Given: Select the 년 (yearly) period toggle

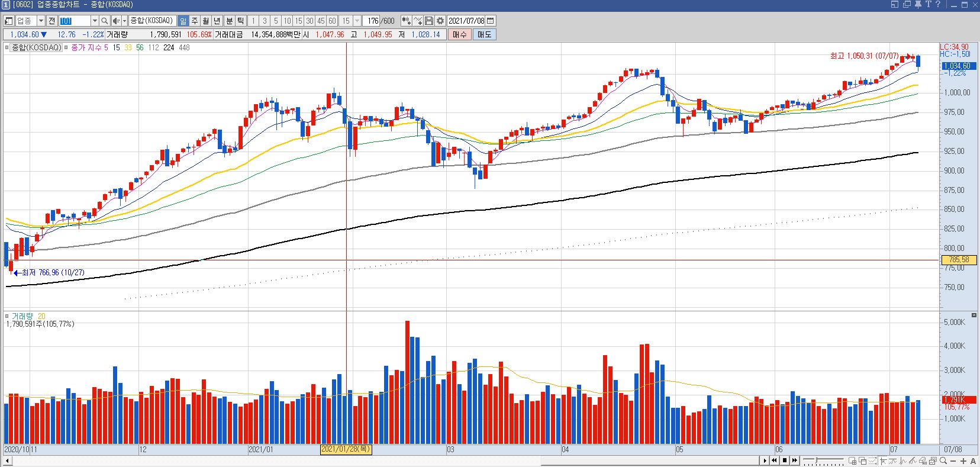Looking at the screenshot, I should pyautogui.click(x=217, y=21).
